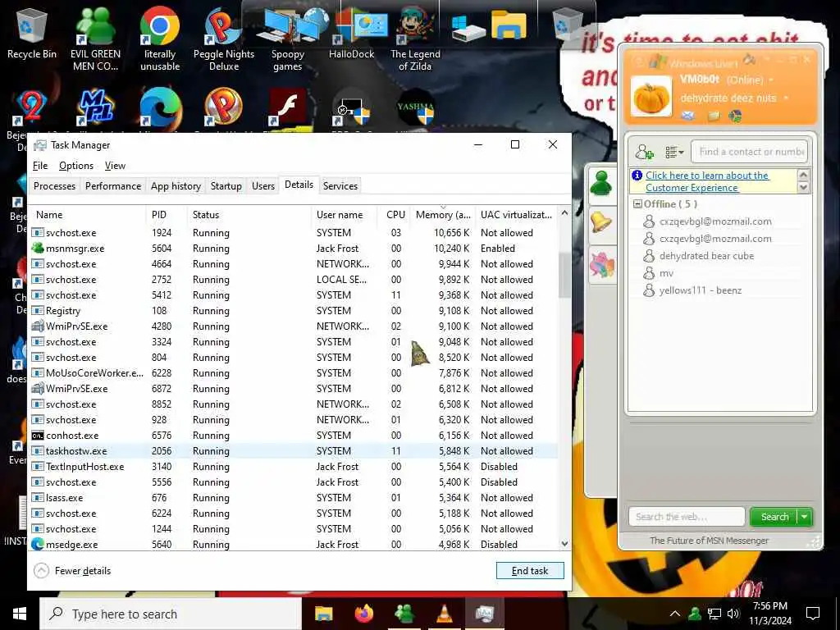The height and width of the screenshot is (630, 840).
Task: Collapse Task Manager with Fewer details
Action: click(x=72, y=571)
